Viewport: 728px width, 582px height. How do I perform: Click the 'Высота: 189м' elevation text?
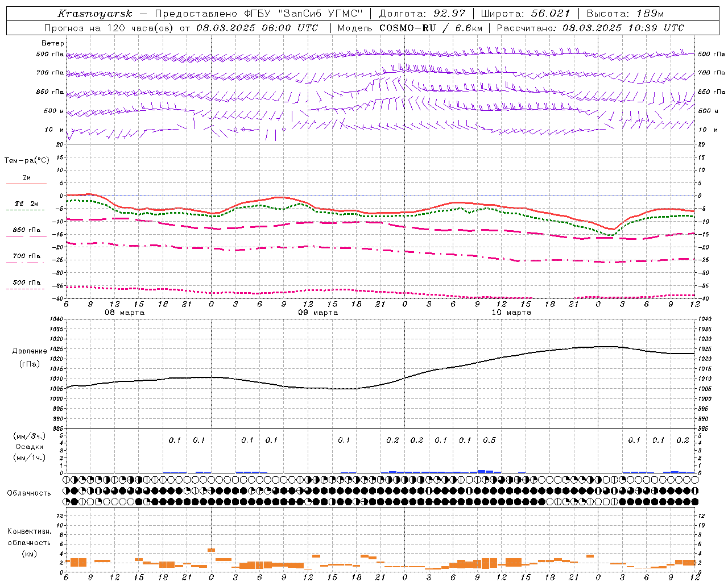pos(624,14)
